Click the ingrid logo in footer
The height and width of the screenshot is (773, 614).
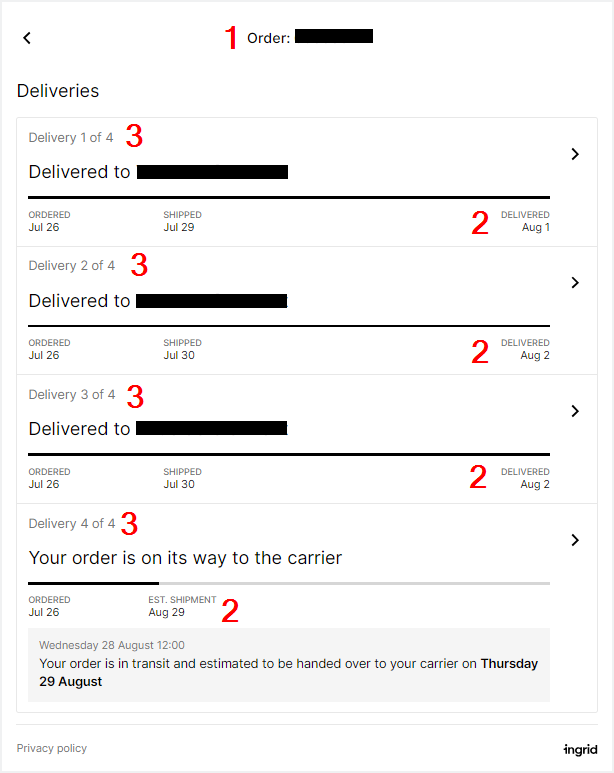click(580, 749)
